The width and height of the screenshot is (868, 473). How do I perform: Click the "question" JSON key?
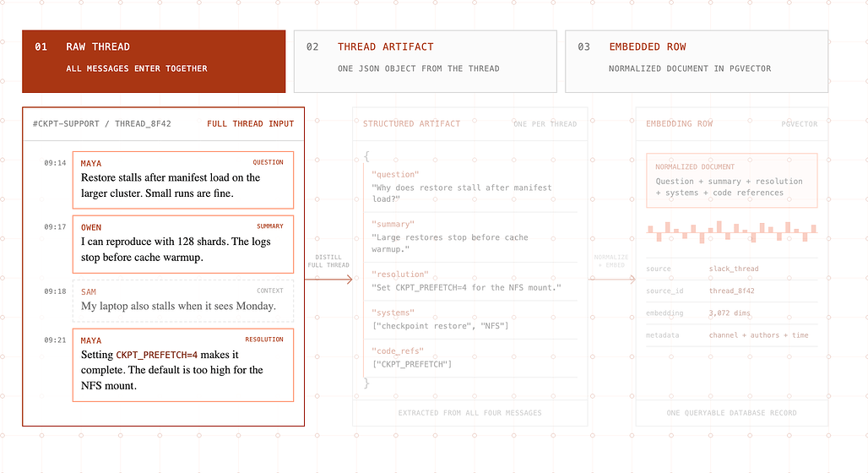pos(395,175)
